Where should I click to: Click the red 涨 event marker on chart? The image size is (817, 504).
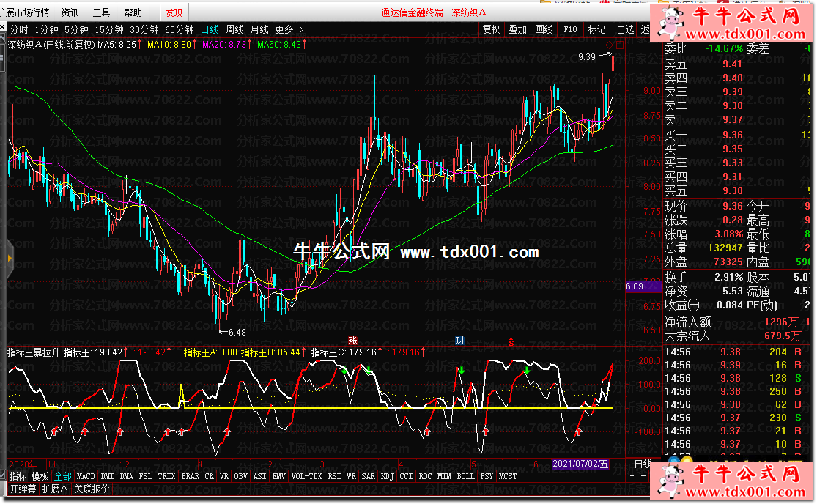(x=352, y=341)
